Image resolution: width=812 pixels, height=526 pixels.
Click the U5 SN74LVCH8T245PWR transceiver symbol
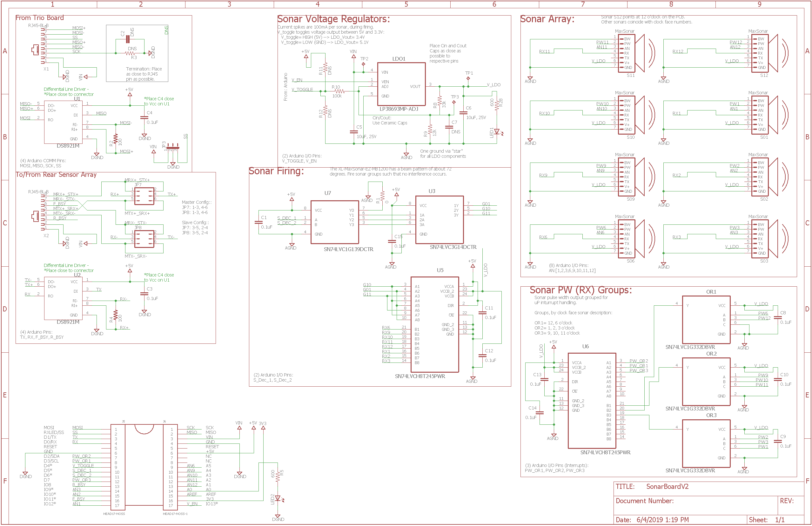(x=435, y=324)
